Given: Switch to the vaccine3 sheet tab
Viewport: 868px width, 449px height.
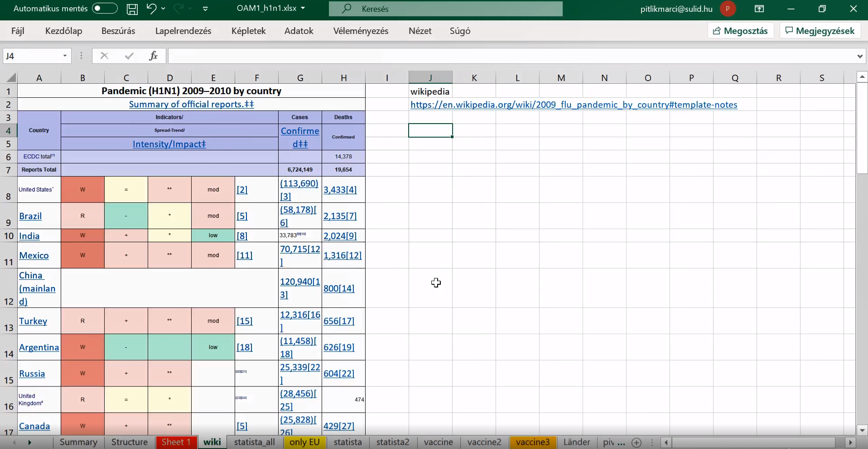Looking at the screenshot, I should (533, 442).
